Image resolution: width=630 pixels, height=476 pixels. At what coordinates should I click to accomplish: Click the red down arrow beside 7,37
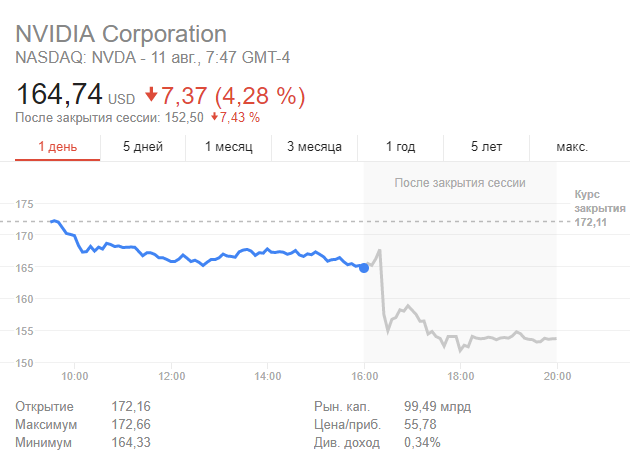(151, 95)
